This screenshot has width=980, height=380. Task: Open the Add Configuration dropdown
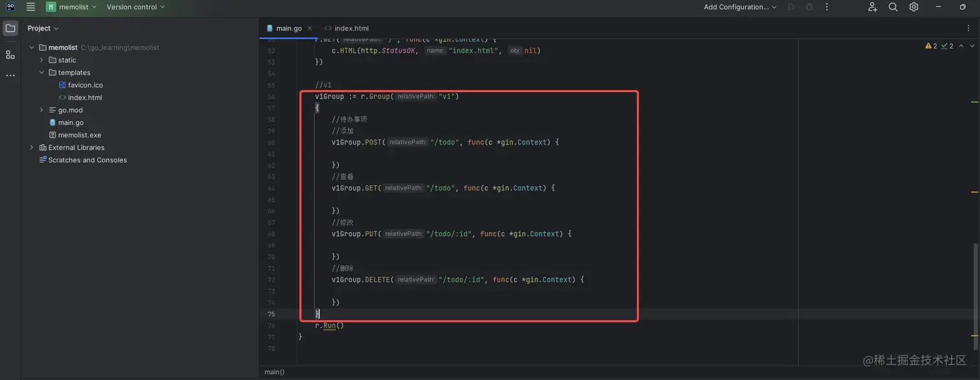coord(740,6)
